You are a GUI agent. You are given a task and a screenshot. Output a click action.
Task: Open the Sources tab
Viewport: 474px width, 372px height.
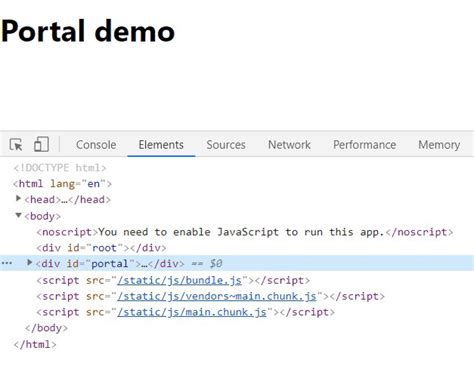(226, 145)
